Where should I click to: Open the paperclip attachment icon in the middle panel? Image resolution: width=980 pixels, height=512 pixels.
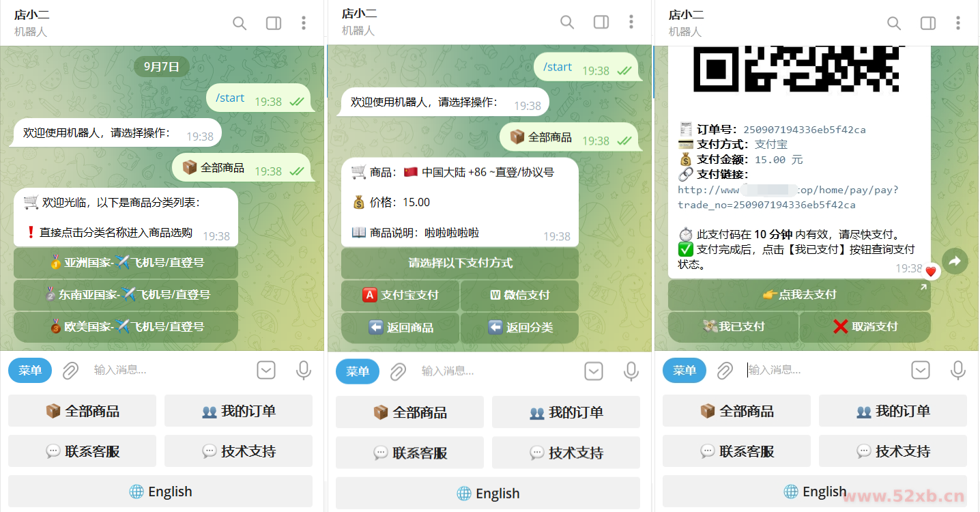(x=398, y=371)
